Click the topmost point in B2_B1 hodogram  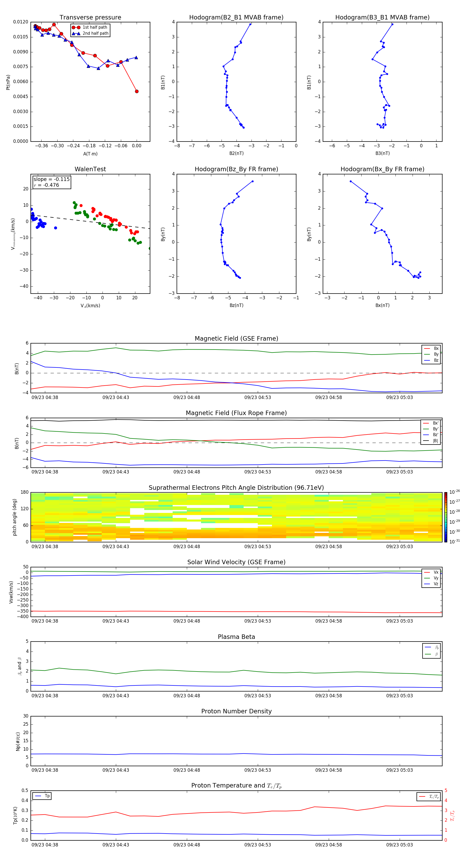(250, 24)
